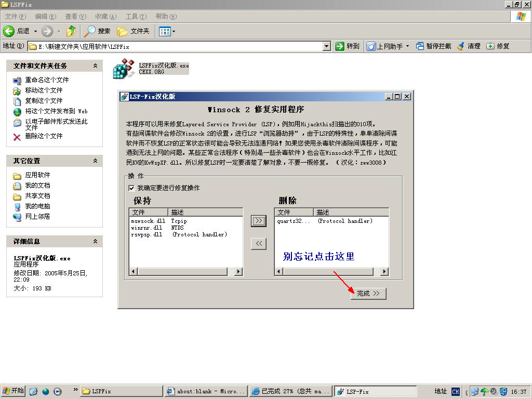532x399 pixels.
Task: Click the Internet Explorer quick launch icon
Action: point(46,391)
